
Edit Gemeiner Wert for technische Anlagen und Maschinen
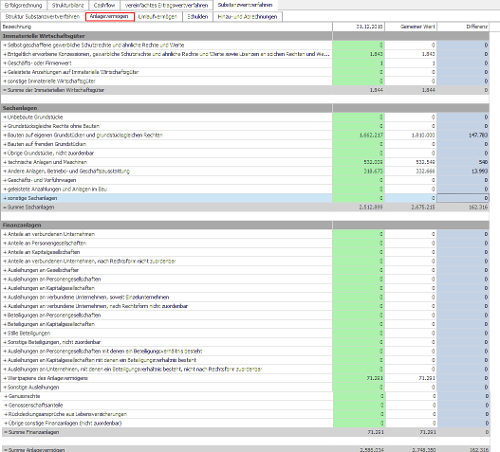[411, 162]
